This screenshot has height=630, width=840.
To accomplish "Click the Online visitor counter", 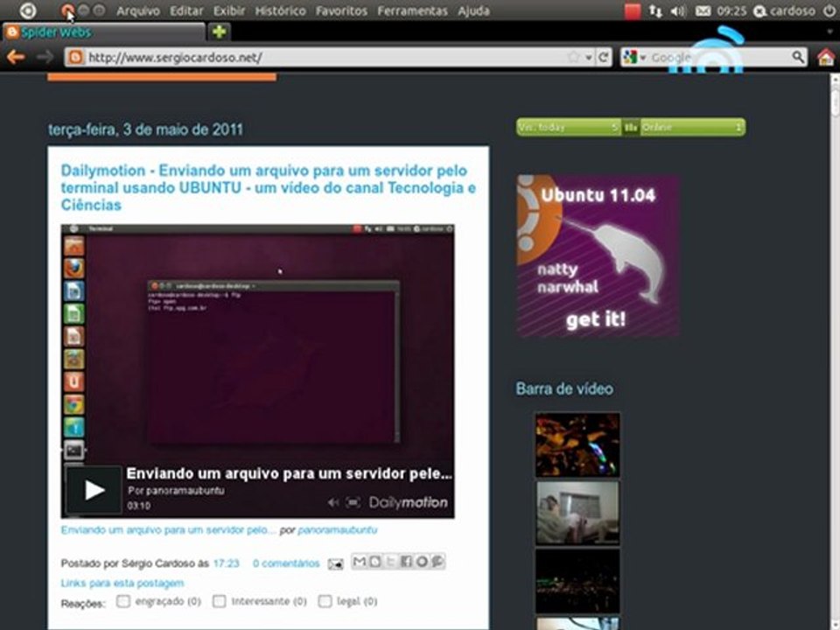I will [692, 128].
